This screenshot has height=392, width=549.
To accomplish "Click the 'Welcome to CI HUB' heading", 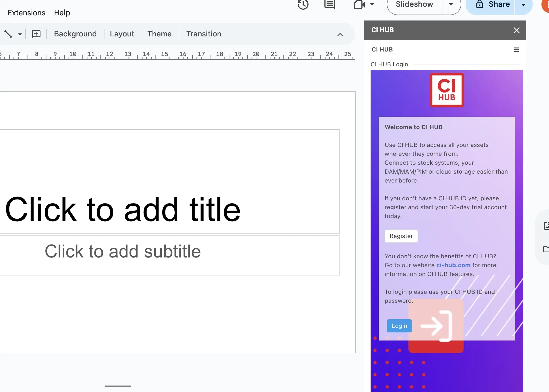I will 414,127.
